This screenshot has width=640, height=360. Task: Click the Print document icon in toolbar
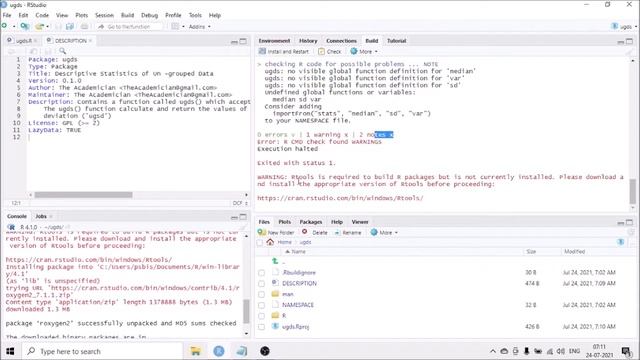(x=84, y=27)
